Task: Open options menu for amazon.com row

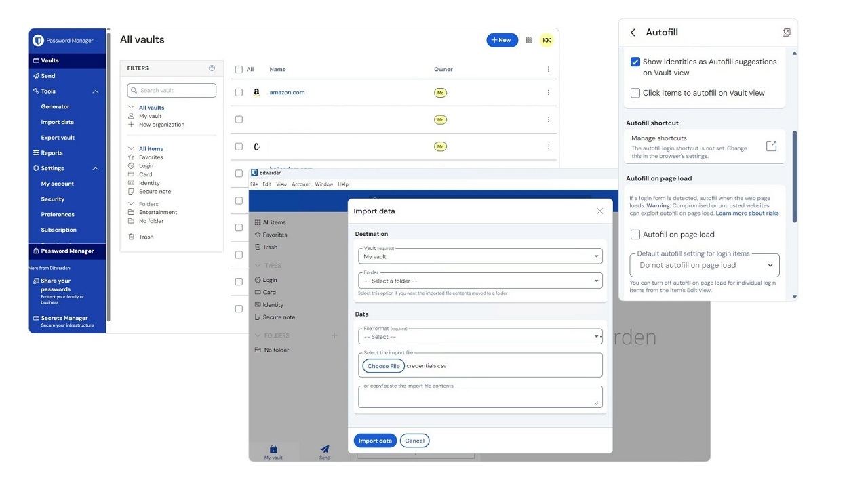Action: [548, 92]
